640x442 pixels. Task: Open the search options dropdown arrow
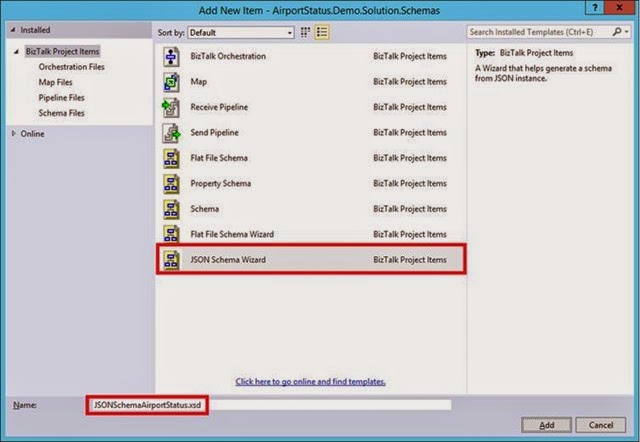click(626, 32)
